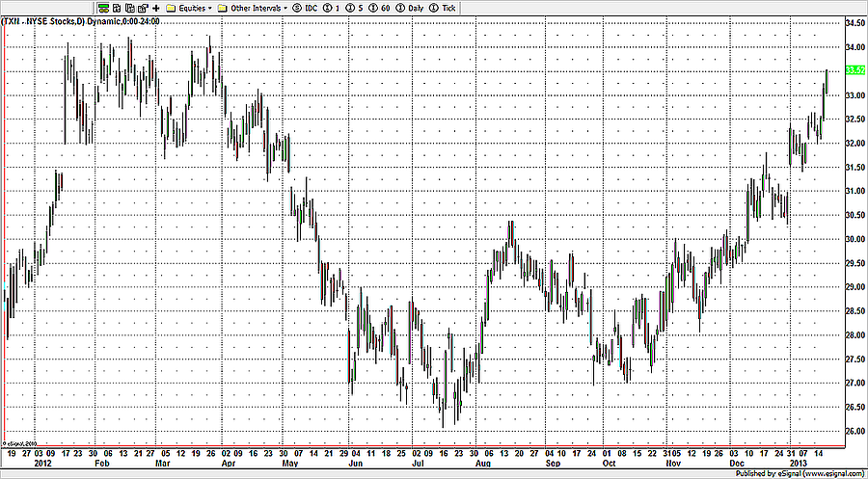Expand the Equities dropdown arrow
The image size is (868, 479).
click(210, 7)
